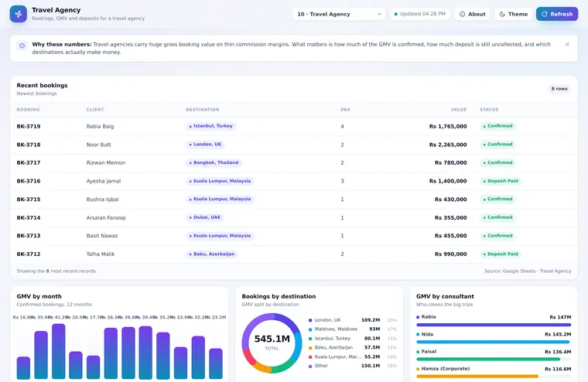Image resolution: width=588 pixels, height=382 pixels.
Task: Click Baku, Azerbaijan legend color dot
Action: click(310, 348)
